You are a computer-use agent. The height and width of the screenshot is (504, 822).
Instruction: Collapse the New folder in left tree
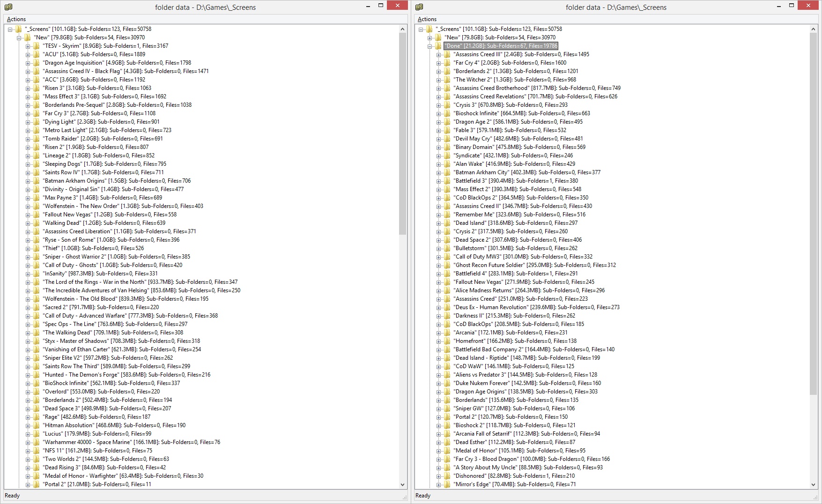tap(19, 37)
